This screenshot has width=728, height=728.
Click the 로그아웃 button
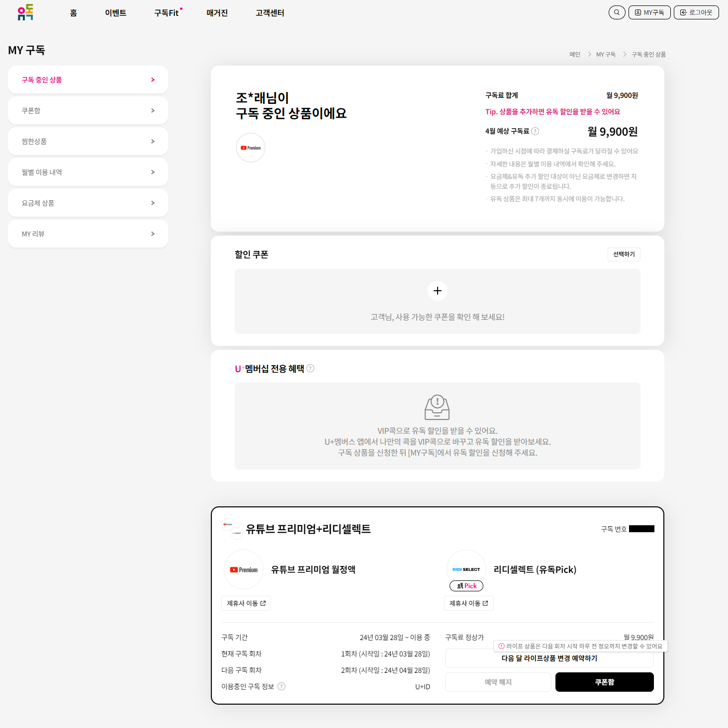pos(696,12)
